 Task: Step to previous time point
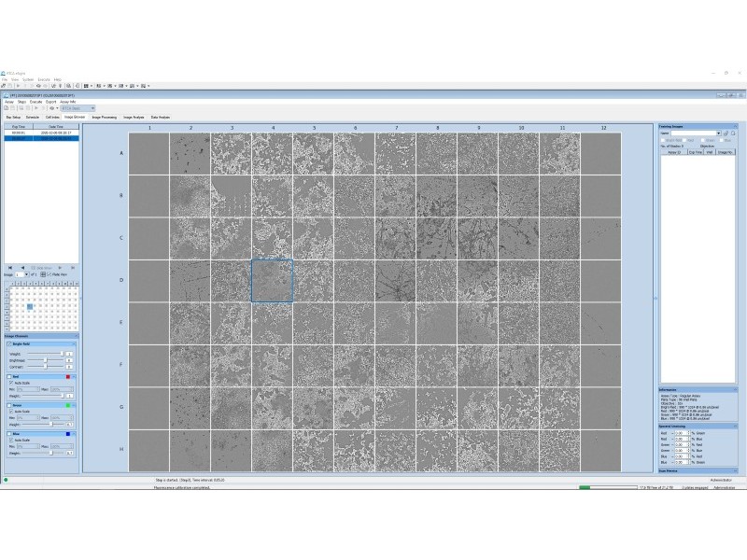[22, 268]
